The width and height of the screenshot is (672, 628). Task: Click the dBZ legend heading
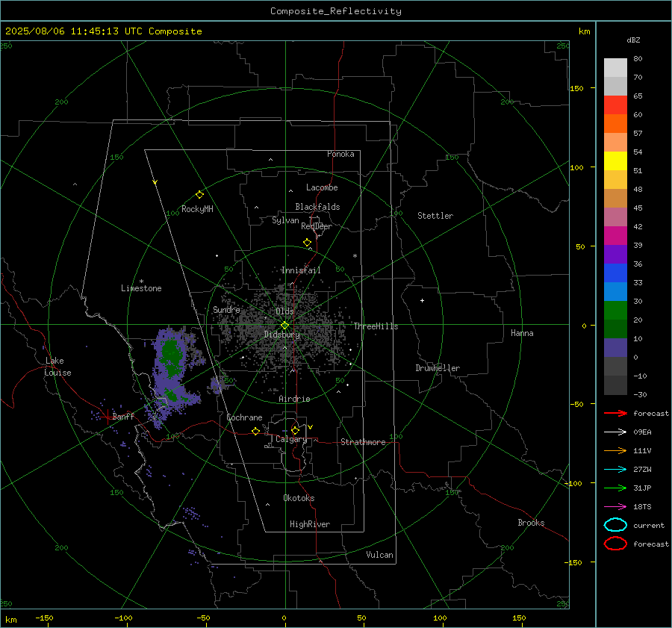coord(633,40)
